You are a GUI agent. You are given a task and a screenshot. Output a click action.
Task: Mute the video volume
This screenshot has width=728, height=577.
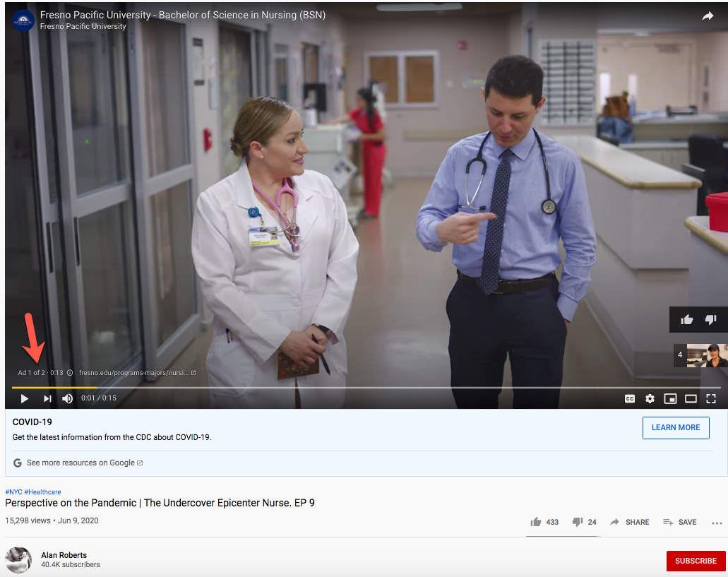click(67, 399)
